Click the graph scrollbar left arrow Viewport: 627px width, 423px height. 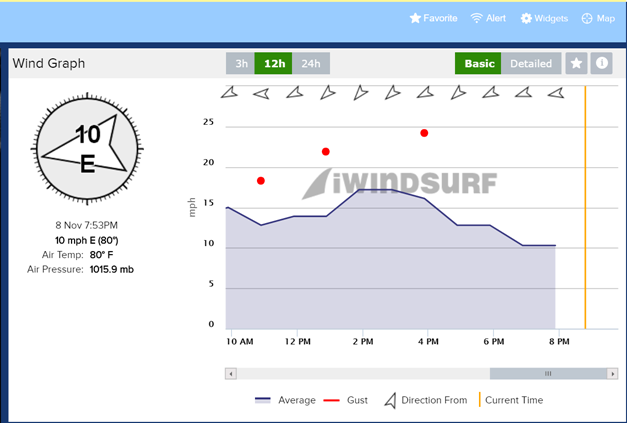(x=231, y=374)
